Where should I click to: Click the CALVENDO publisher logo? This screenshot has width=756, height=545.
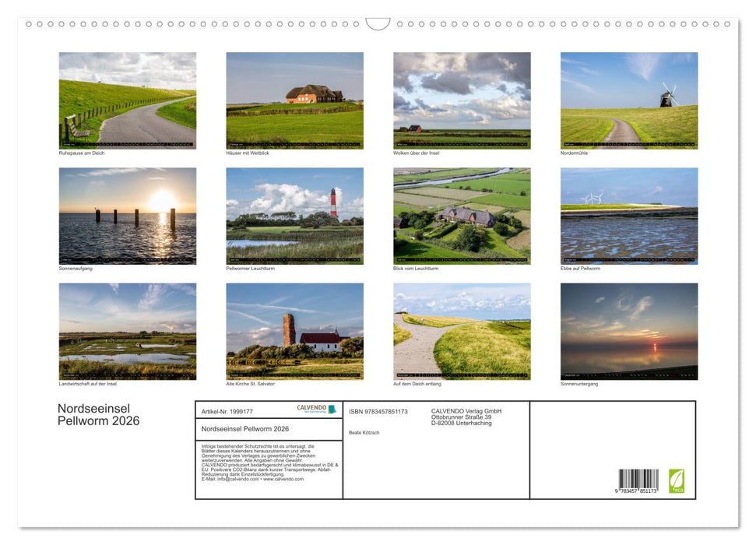314,410
